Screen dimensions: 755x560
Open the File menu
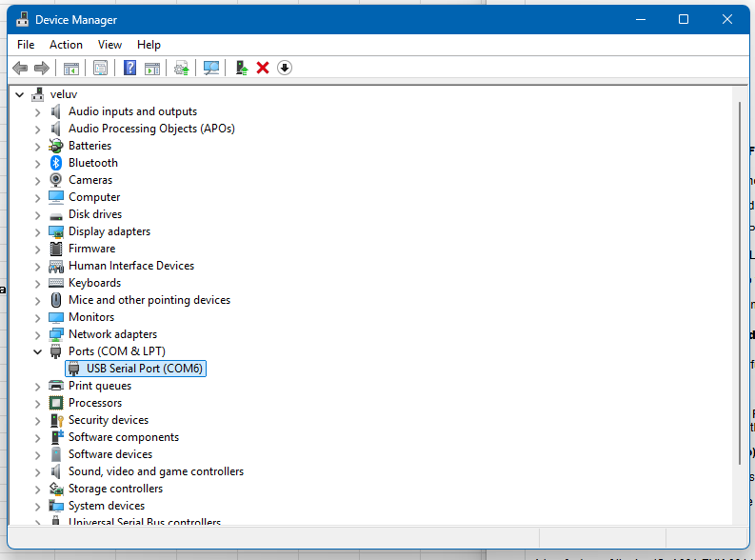(x=26, y=45)
